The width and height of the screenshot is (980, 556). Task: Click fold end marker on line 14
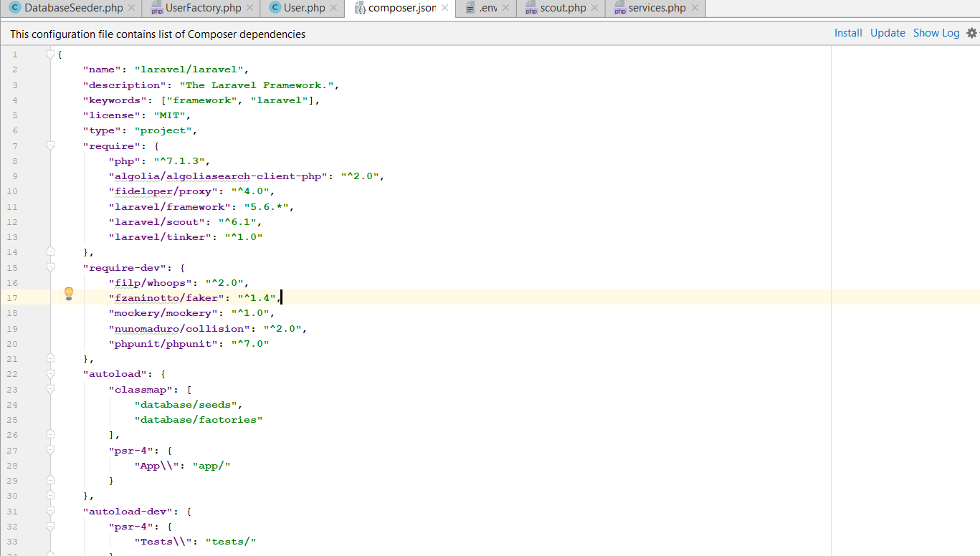click(50, 252)
